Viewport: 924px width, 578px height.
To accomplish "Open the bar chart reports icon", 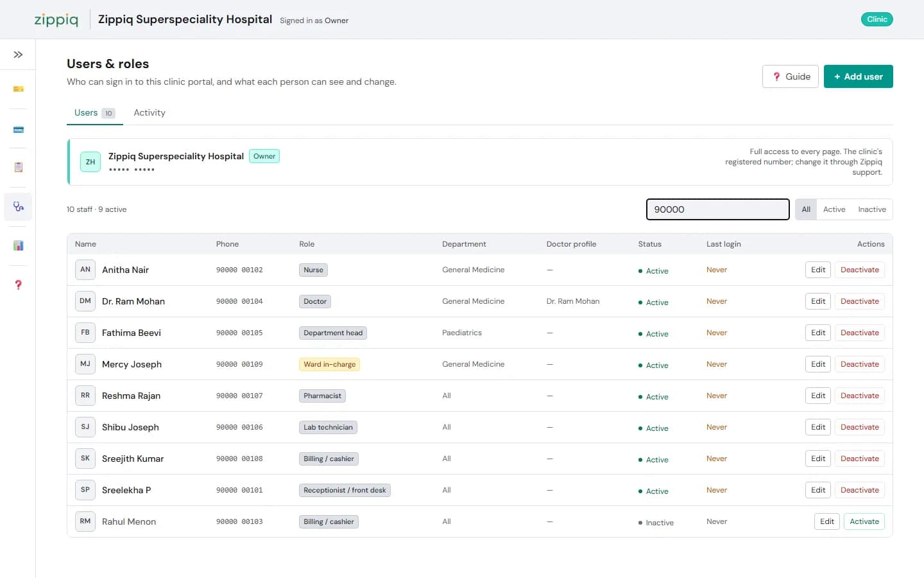I will [x=18, y=245].
